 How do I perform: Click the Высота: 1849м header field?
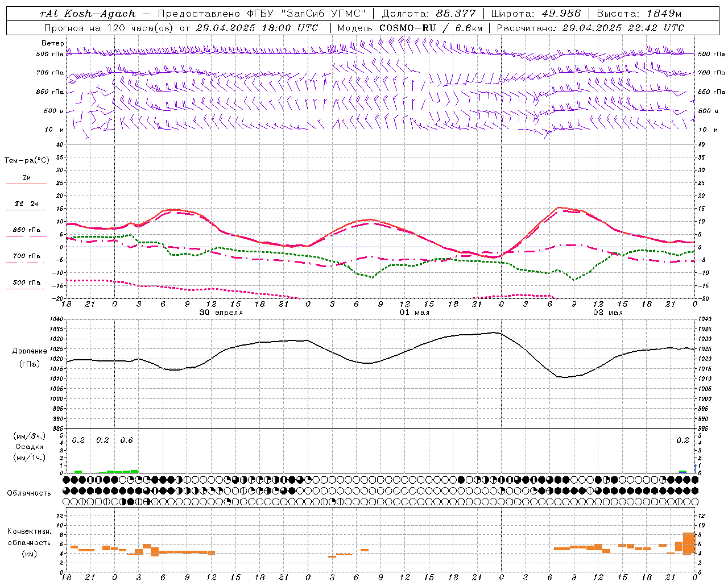pyautogui.click(x=639, y=14)
